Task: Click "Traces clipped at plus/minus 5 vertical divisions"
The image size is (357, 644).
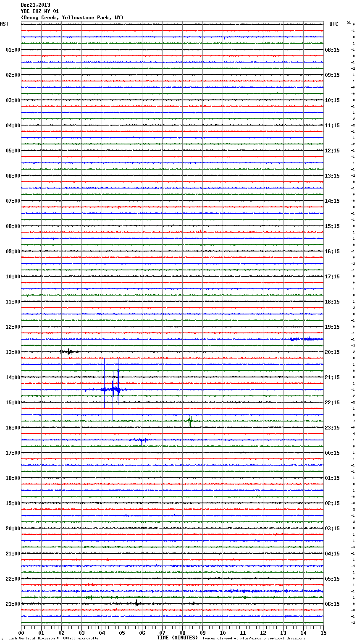Action: point(254,639)
